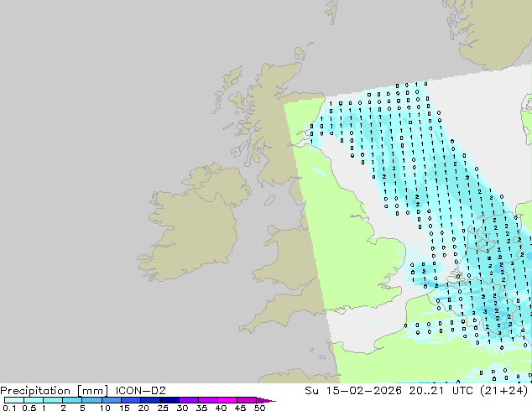This screenshot has width=532, height=411.
Task: Pick the 15–20 mm legend swatch
Action: [x=130, y=400]
